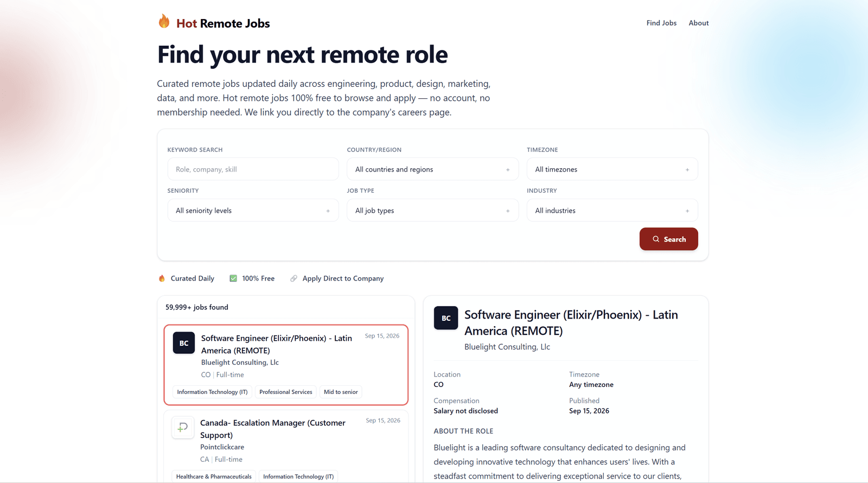This screenshot has width=868, height=483.
Task: Click the ABOUT THE ROLE heading
Action: click(463, 431)
